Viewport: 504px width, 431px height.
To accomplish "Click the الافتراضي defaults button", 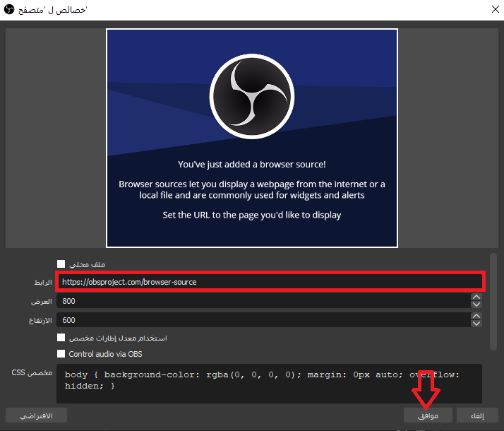I will tap(36, 415).
